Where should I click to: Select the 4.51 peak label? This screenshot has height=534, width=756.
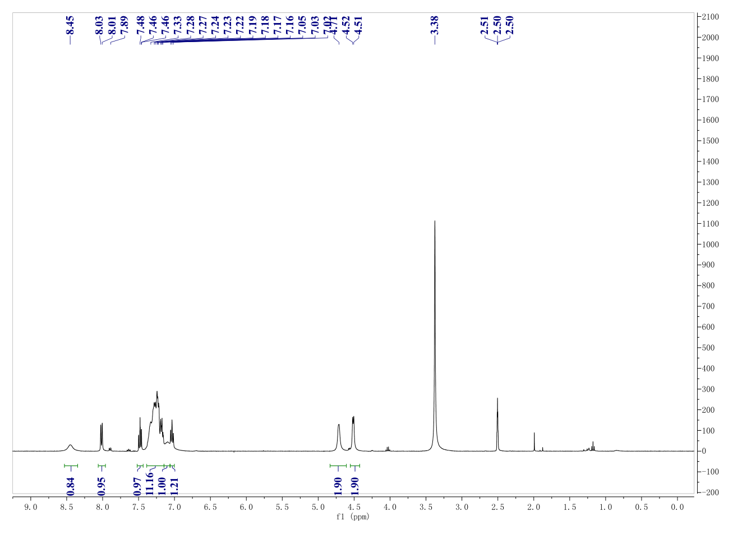click(359, 25)
